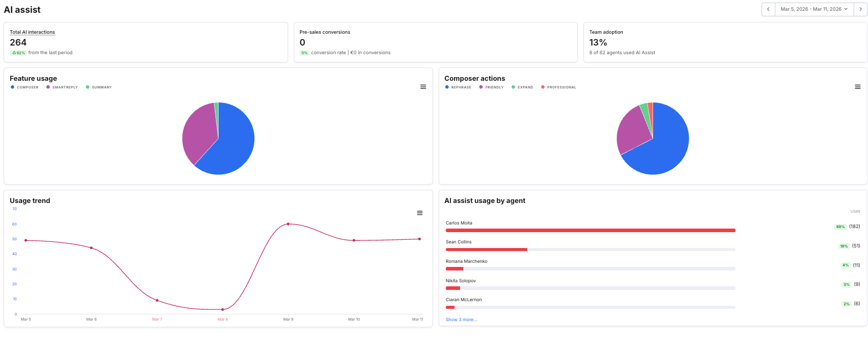Expand agent list with Show 3 more
The height and width of the screenshot is (338, 868).
[461, 320]
